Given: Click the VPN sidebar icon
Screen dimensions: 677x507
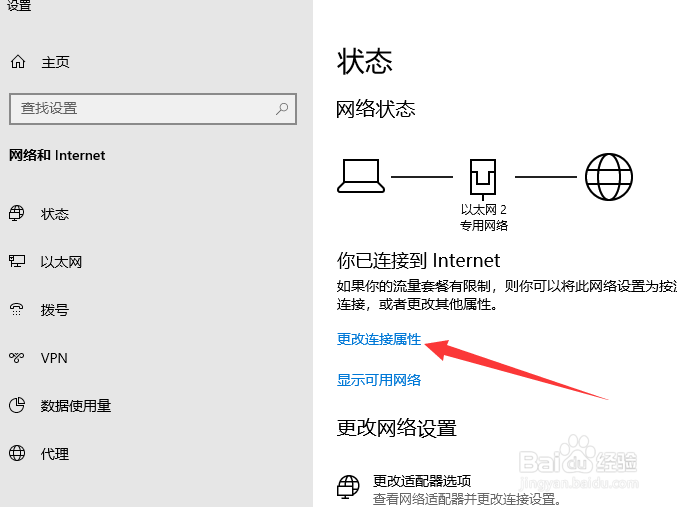Looking at the screenshot, I should point(16,358).
